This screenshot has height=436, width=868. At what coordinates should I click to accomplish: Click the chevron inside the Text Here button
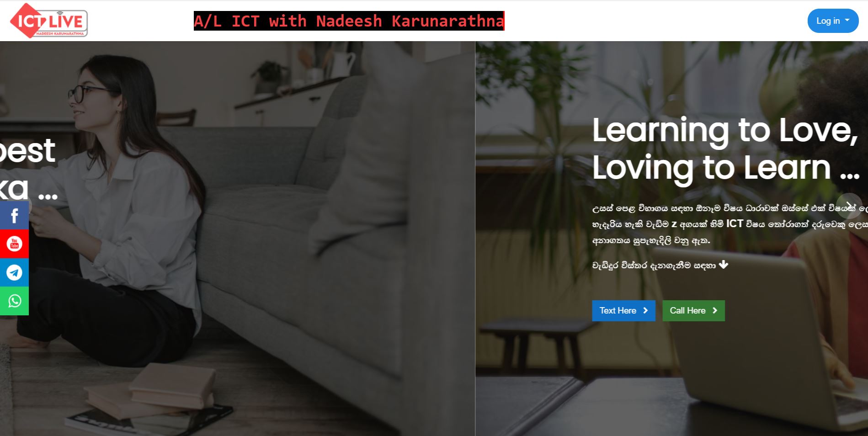(x=645, y=310)
